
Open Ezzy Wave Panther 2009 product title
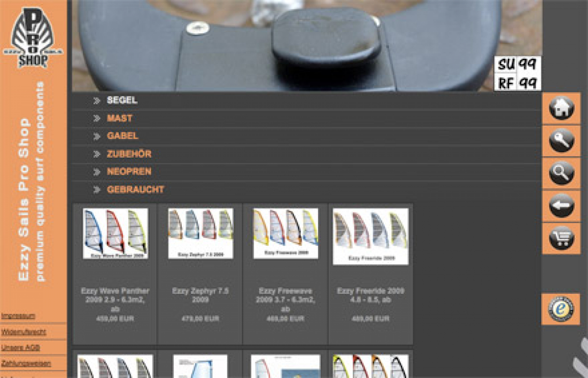115,300
